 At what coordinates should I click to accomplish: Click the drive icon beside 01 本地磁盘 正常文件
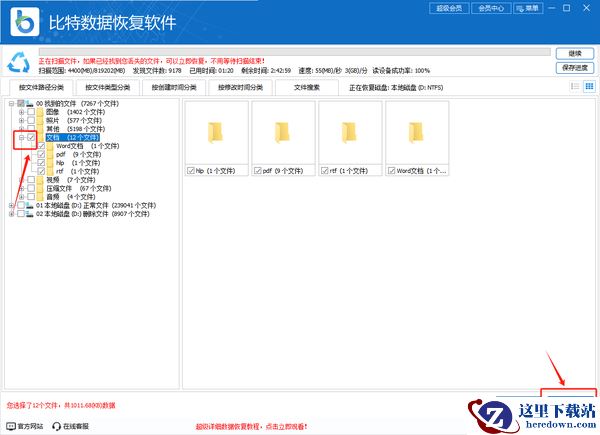pyautogui.click(x=29, y=205)
